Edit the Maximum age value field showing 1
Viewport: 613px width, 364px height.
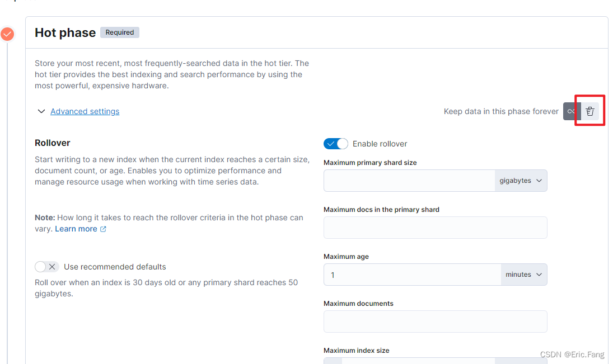(x=412, y=274)
